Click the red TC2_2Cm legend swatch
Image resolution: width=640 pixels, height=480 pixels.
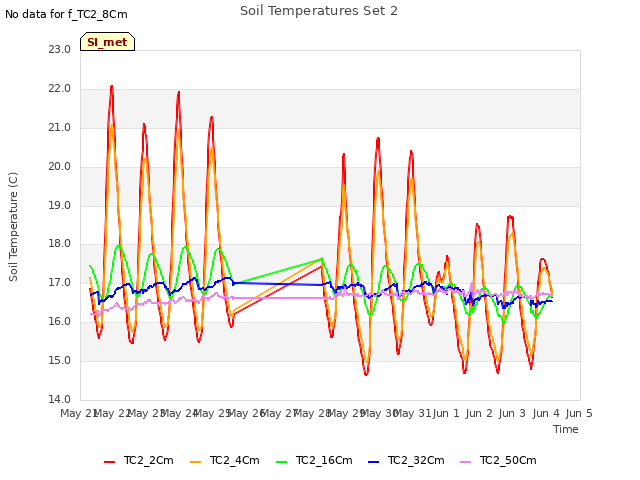click(109, 462)
